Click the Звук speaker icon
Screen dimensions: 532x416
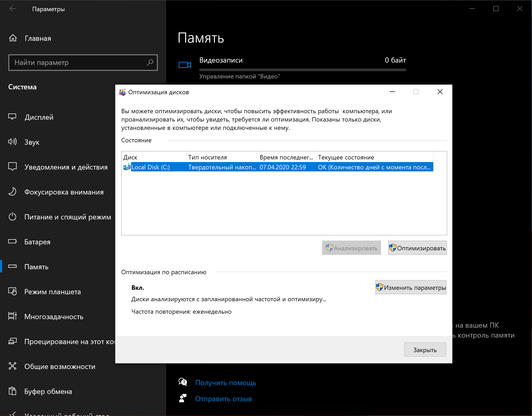(12, 142)
